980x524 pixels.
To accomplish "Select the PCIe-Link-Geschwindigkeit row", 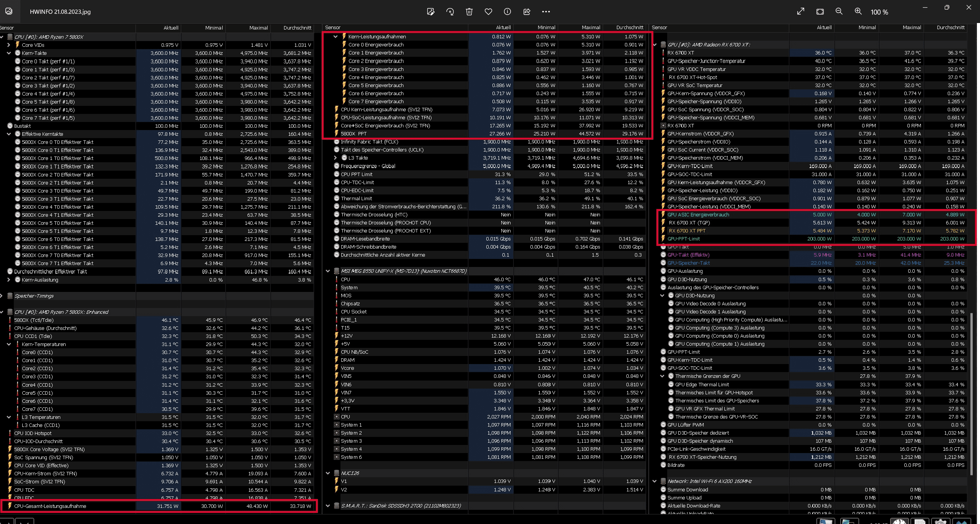I will pyautogui.click(x=813, y=449).
